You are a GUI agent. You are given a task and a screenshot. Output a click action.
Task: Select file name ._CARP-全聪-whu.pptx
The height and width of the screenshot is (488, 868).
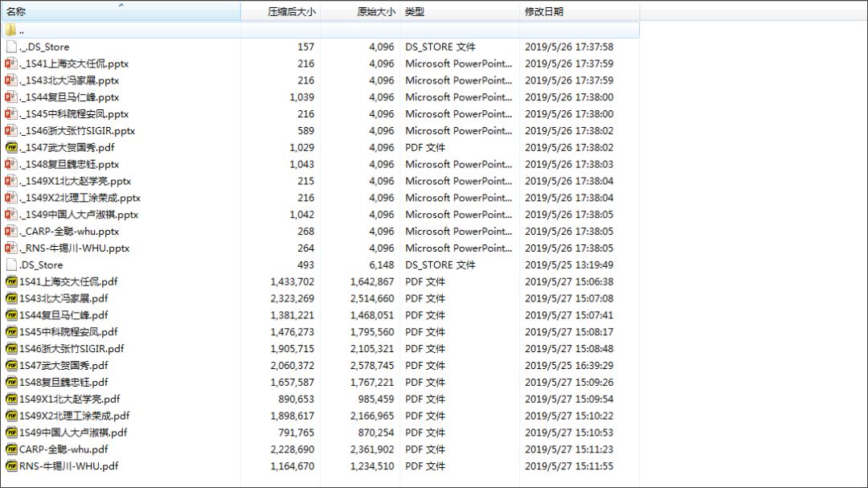69,231
